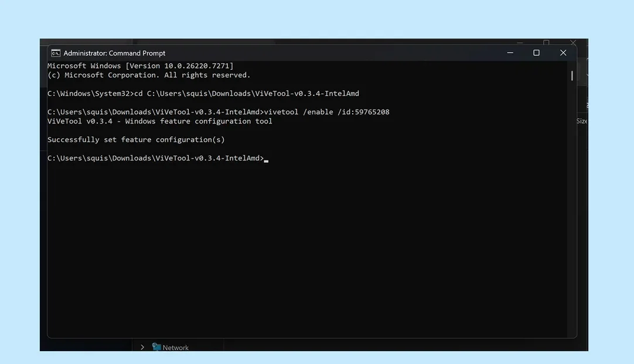Viewport: 634px width, 364px height.
Task: Close the background File Explorer window
Action: 573,43
